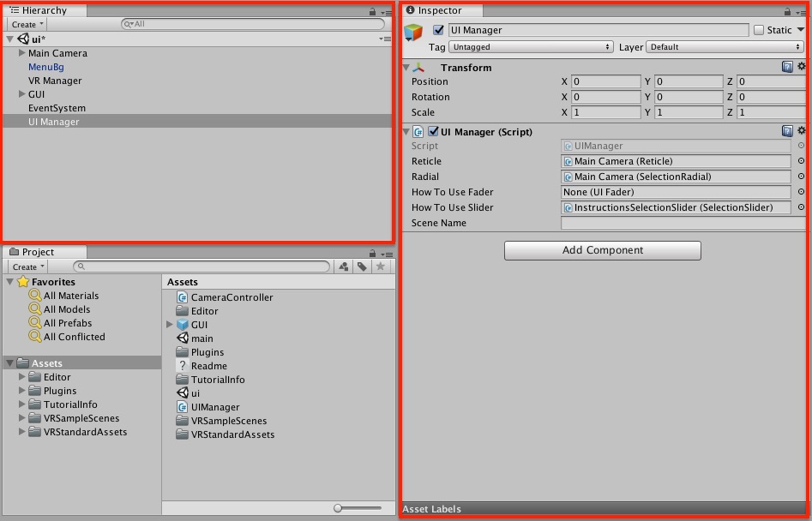The height and width of the screenshot is (521, 812).
Task: Disable the UI Manager (Script) component checkbox
Action: (434, 131)
